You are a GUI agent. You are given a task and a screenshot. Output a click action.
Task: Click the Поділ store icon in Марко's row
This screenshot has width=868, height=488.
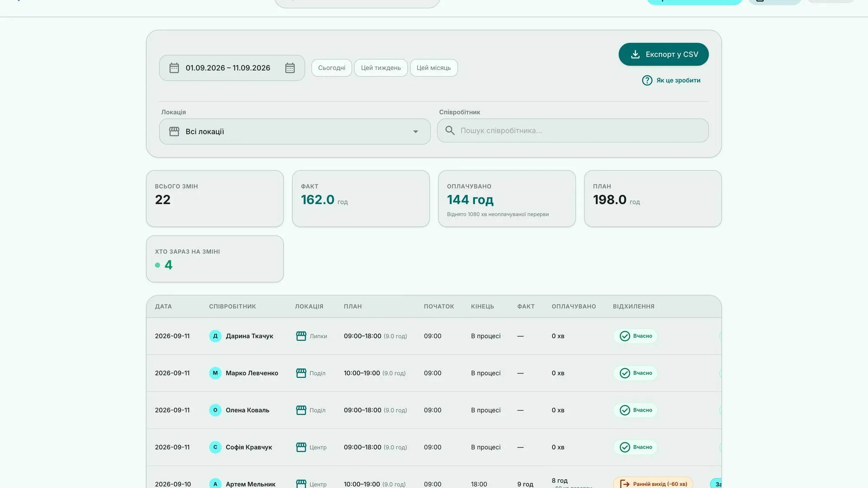(x=301, y=373)
